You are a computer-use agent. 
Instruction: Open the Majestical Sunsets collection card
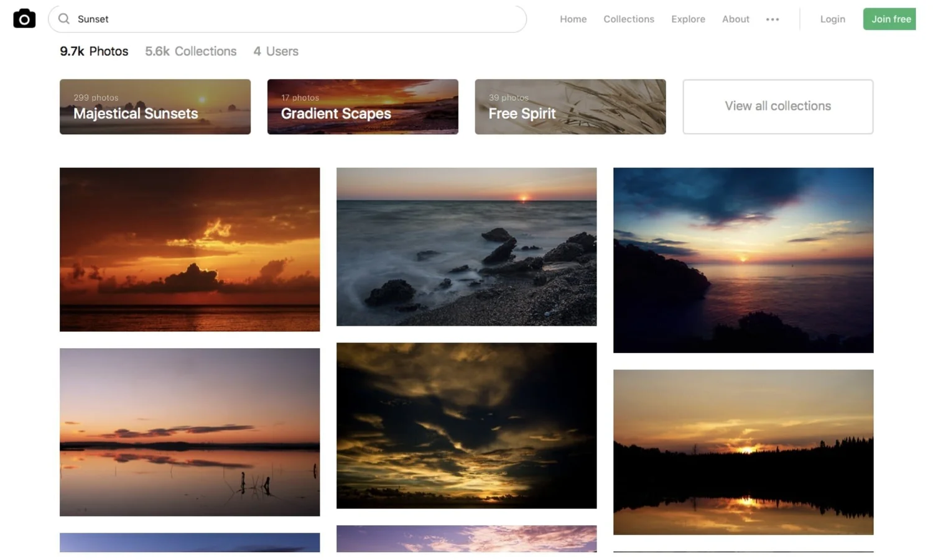point(155,106)
